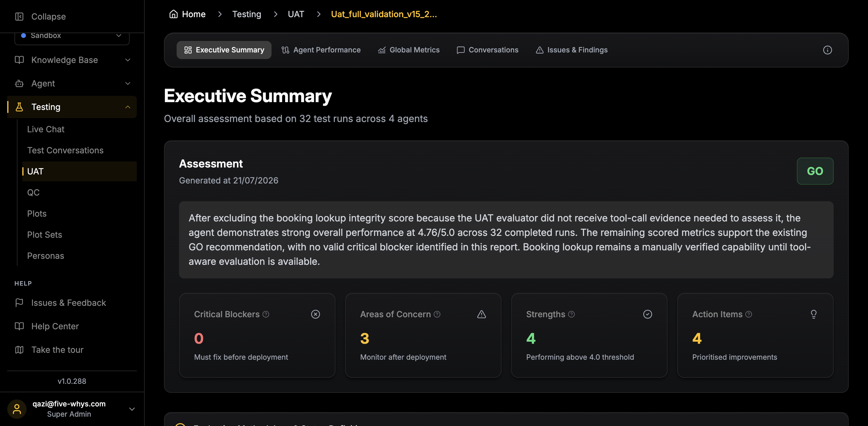The height and width of the screenshot is (426, 868).
Task: Click help icon beside Areas of Concern
Action: 437,314
